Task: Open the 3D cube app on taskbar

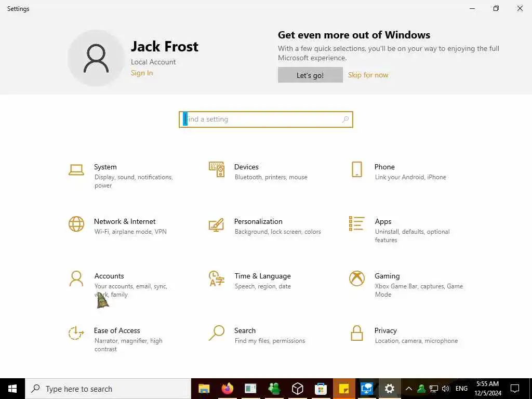Action: tap(298, 389)
